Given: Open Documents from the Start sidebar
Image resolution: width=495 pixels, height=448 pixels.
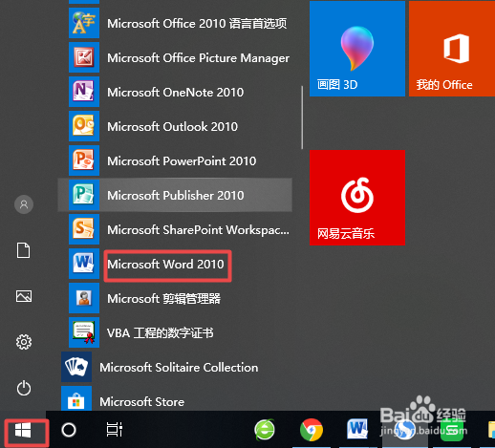Looking at the screenshot, I should pyautogui.click(x=24, y=250).
